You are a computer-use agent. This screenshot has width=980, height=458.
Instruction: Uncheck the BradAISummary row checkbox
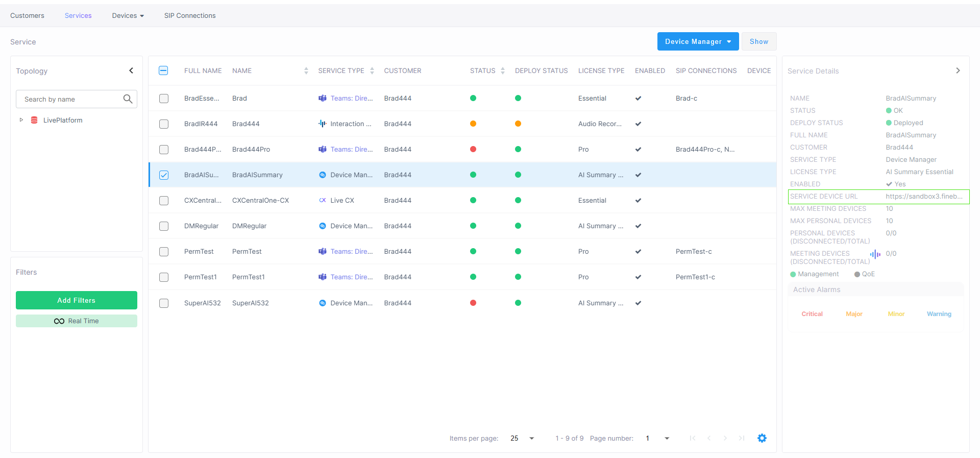(164, 175)
